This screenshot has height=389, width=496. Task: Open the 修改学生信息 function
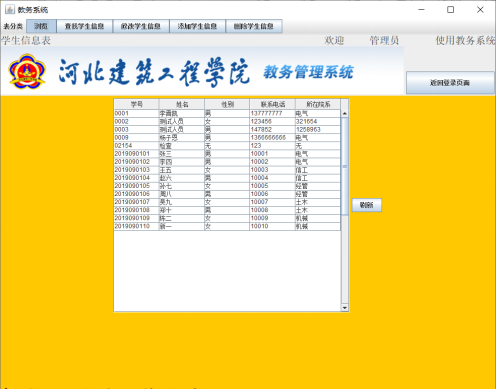pos(141,26)
